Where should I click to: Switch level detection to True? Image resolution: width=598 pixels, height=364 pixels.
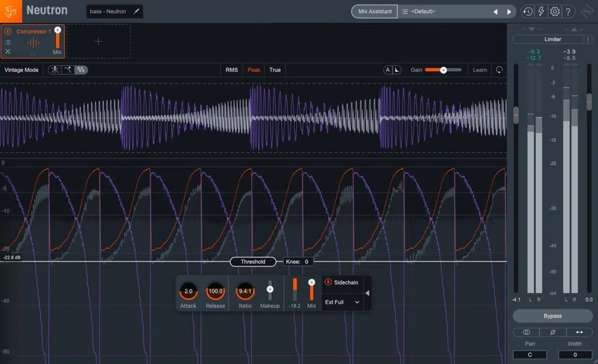[x=275, y=70]
